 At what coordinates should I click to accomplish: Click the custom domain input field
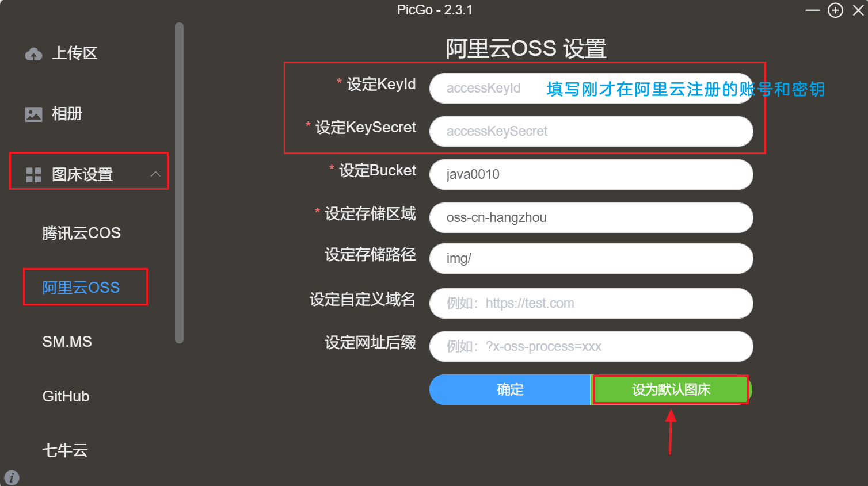coord(591,303)
